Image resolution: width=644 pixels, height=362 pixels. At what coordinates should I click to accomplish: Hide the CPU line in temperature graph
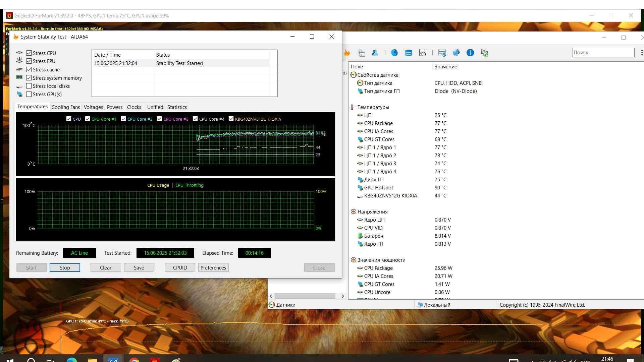[69, 119]
